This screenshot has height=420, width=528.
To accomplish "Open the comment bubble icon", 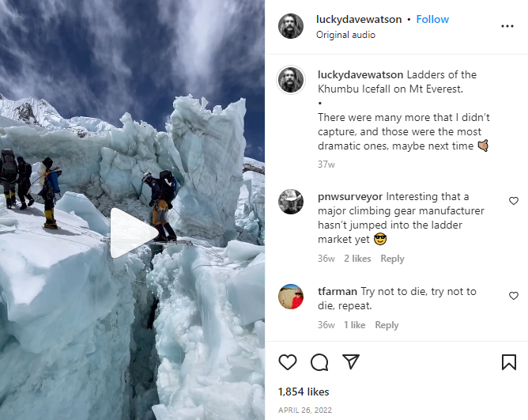I will click(319, 362).
